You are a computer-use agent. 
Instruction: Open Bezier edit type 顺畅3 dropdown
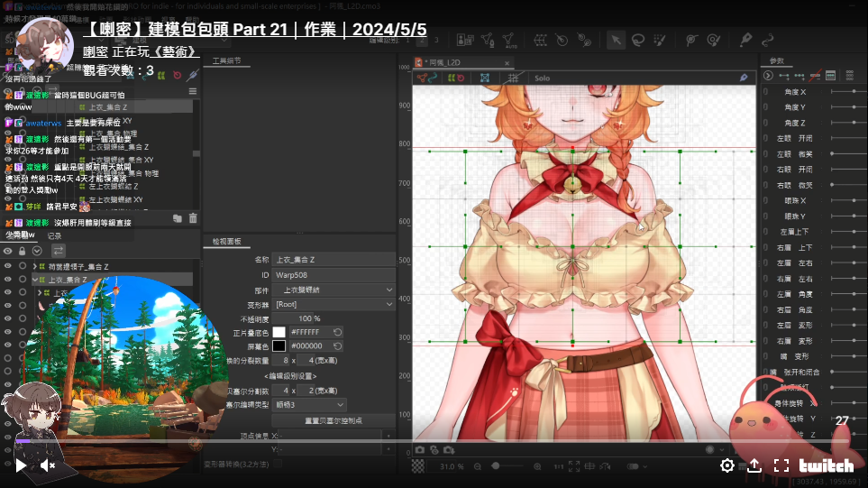pos(309,405)
